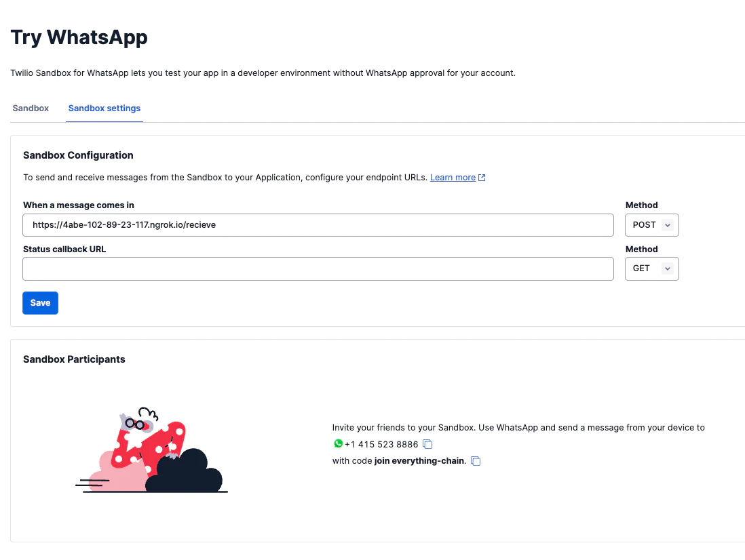Click the Sandbox Configuration heading

pyautogui.click(x=78, y=155)
